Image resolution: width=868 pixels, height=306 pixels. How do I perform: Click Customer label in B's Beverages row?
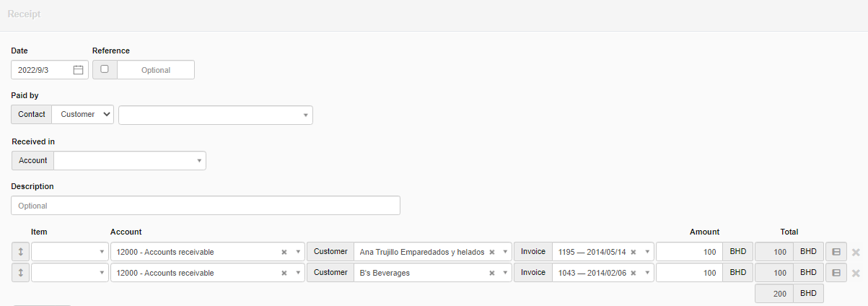click(x=330, y=273)
